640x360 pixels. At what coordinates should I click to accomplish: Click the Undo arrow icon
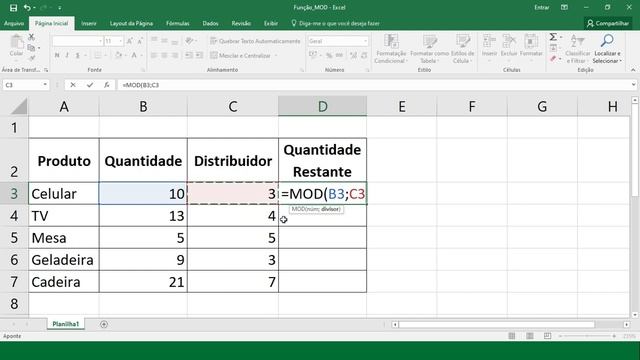coord(27,8)
